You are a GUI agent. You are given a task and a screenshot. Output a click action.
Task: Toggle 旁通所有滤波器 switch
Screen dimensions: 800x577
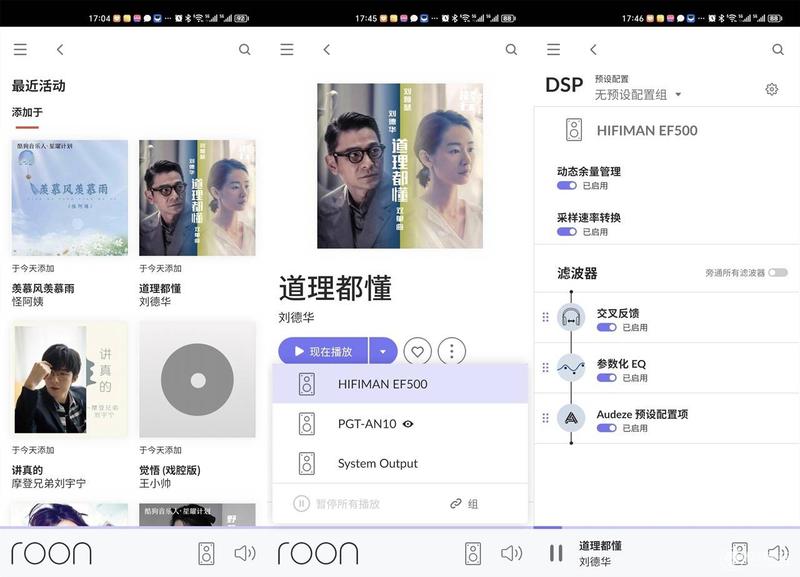tap(778, 273)
